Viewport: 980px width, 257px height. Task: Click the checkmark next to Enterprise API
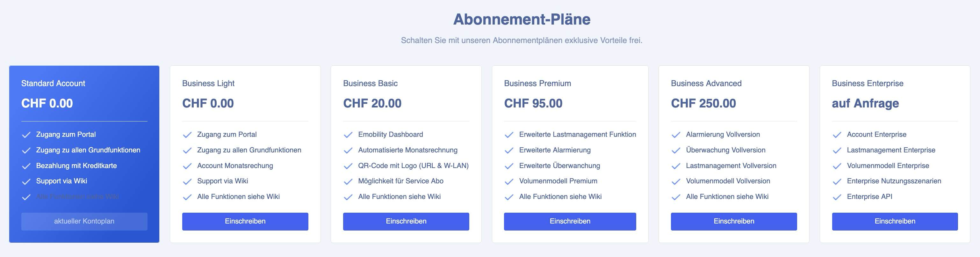pyautogui.click(x=837, y=197)
